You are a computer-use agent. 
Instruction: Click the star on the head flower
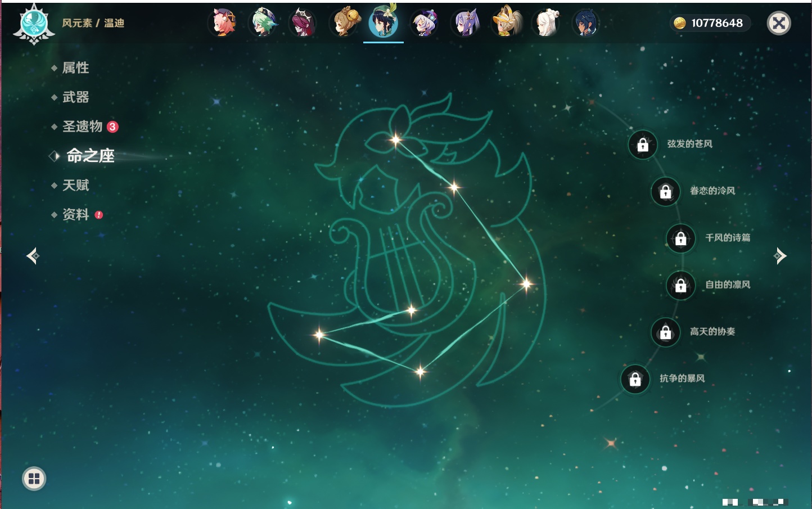coord(396,139)
